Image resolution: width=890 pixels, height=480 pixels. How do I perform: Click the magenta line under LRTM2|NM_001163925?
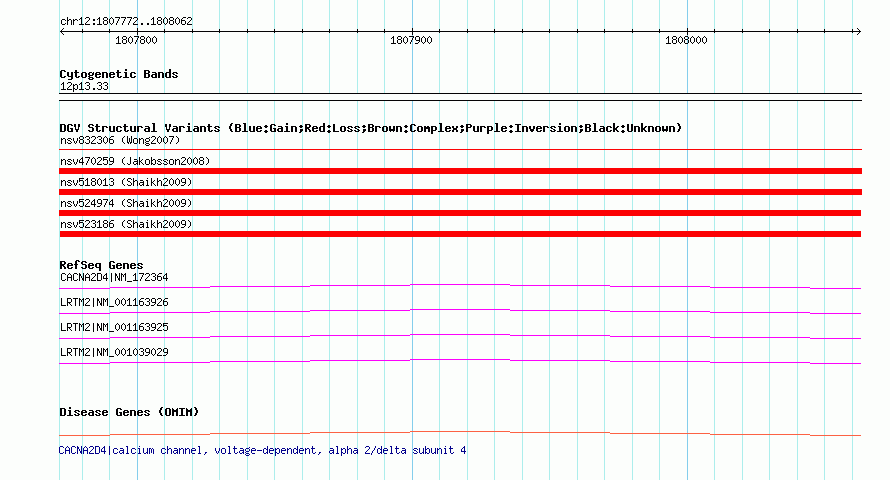click(460, 336)
